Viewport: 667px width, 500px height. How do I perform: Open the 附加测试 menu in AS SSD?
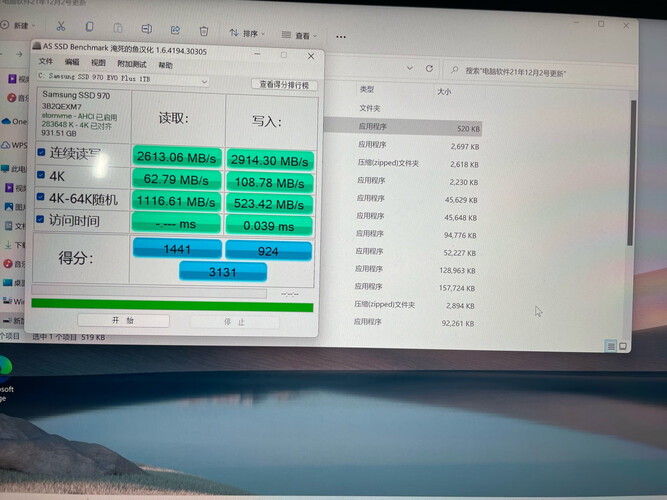pyautogui.click(x=131, y=64)
